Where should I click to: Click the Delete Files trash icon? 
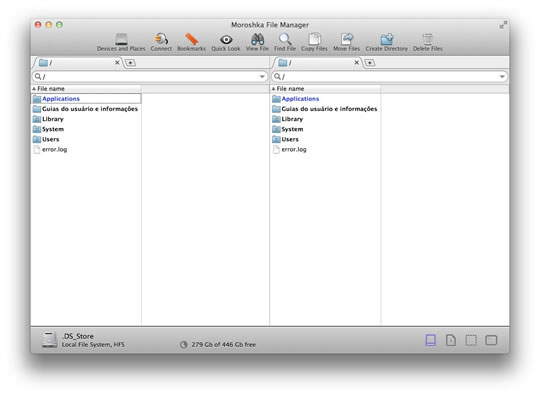pos(428,39)
